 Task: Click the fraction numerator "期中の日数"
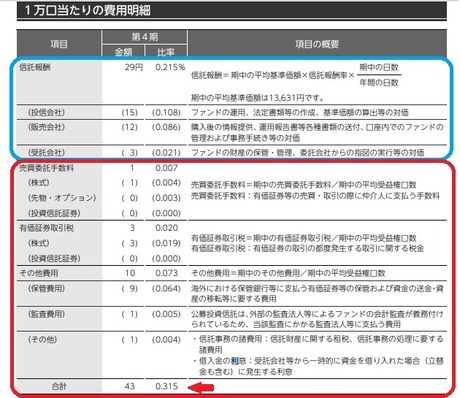click(x=379, y=67)
